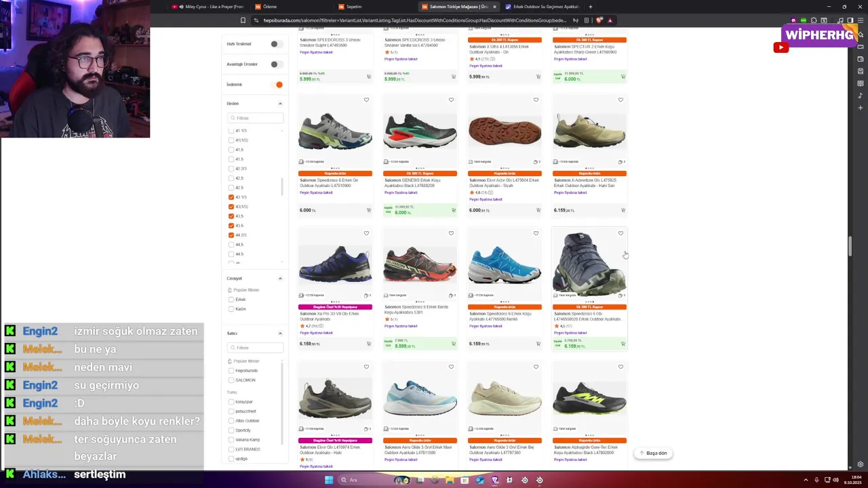Check the SALOMON seller checkbox
Image resolution: width=868 pixels, height=488 pixels.
[231, 380]
